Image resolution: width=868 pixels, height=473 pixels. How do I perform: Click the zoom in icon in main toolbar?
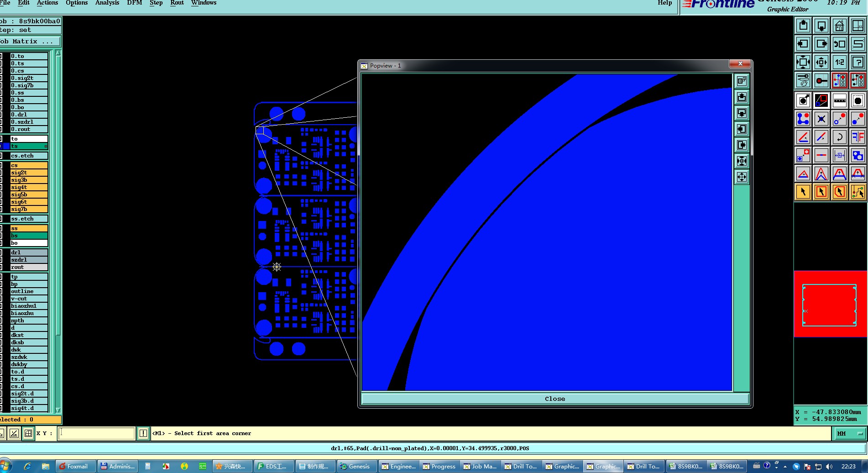coord(803,62)
